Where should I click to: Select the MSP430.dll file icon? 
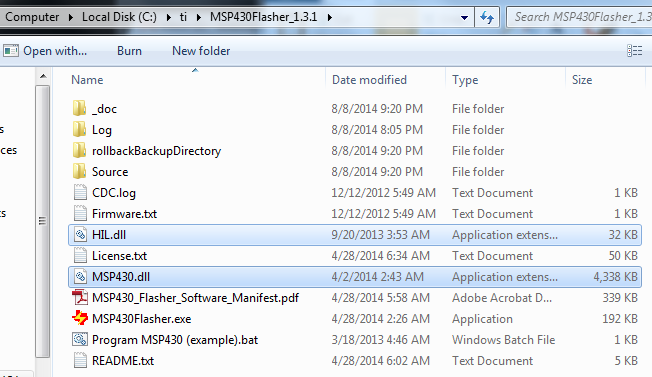click(x=80, y=276)
